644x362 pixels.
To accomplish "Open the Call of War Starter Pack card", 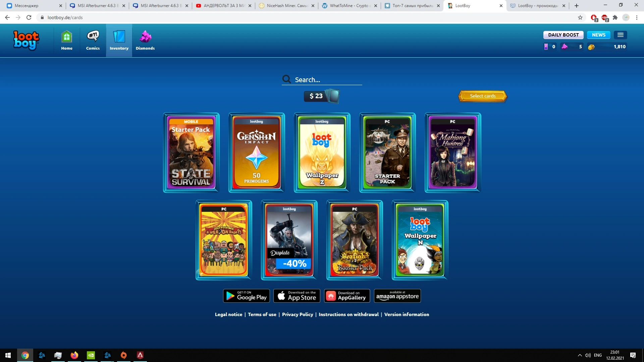I will click(x=387, y=153).
